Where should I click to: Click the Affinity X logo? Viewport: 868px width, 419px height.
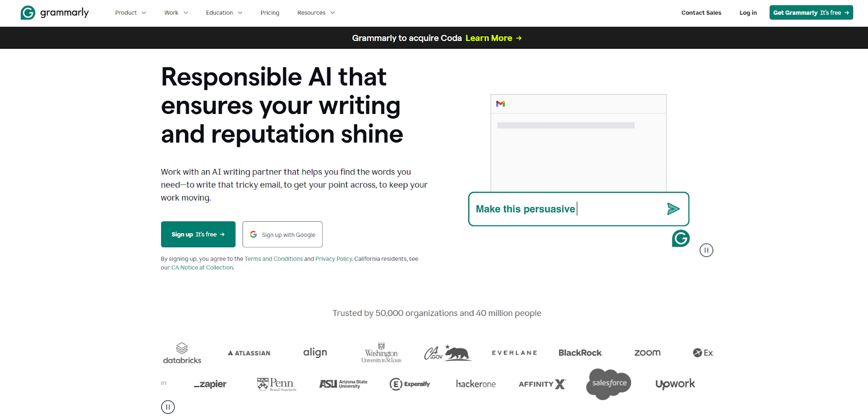coord(542,384)
